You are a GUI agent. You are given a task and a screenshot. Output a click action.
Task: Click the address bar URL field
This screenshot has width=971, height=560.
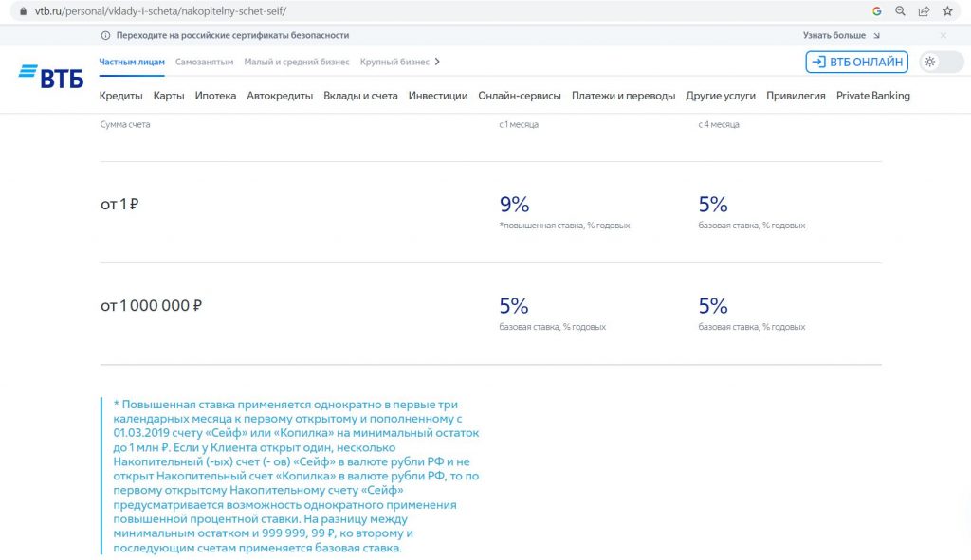coord(433,11)
